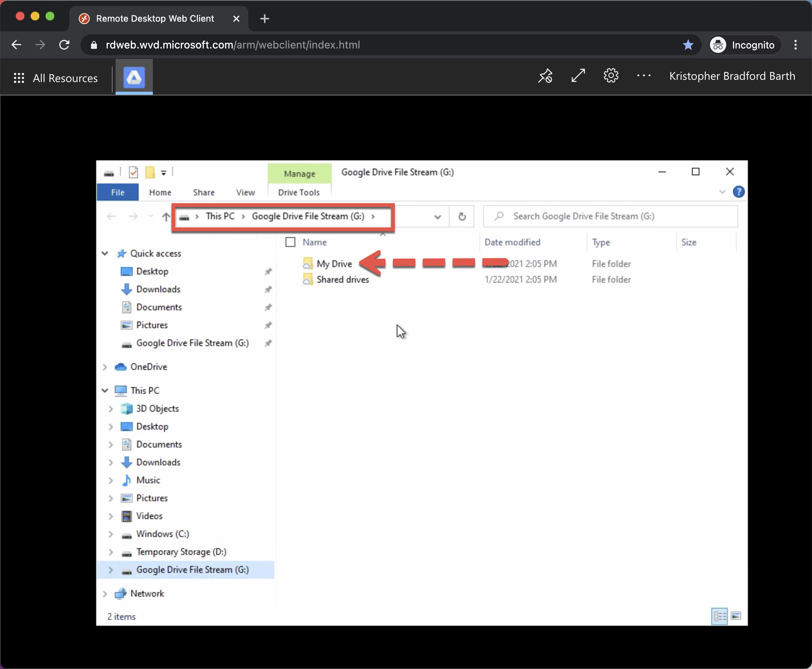The width and height of the screenshot is (812, 669).
Task: Open a new browser tab
Action: click(x=265, y=19)
